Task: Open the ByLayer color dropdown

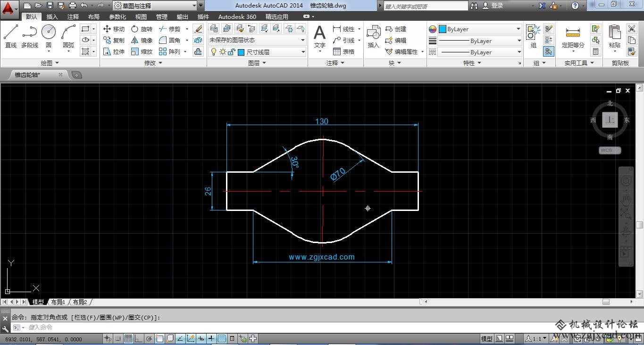Action: point(480,29)
